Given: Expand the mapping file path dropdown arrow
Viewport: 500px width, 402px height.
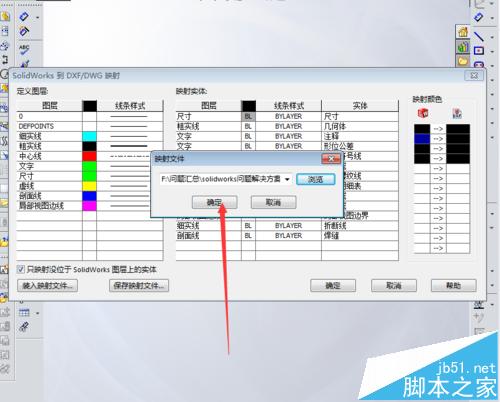Looking at the screenshot, I should [287, 179].
